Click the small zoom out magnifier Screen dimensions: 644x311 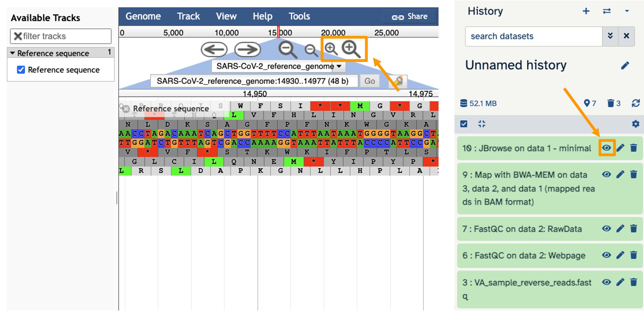pyautogui.click(x=311, y=50)
